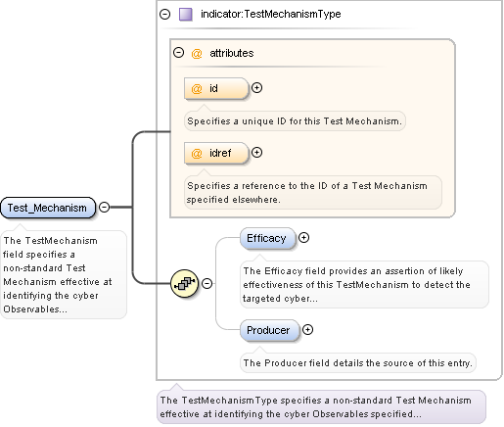
Task: Click the @ icon beside attributes header
Action: (x=197, y=53)
